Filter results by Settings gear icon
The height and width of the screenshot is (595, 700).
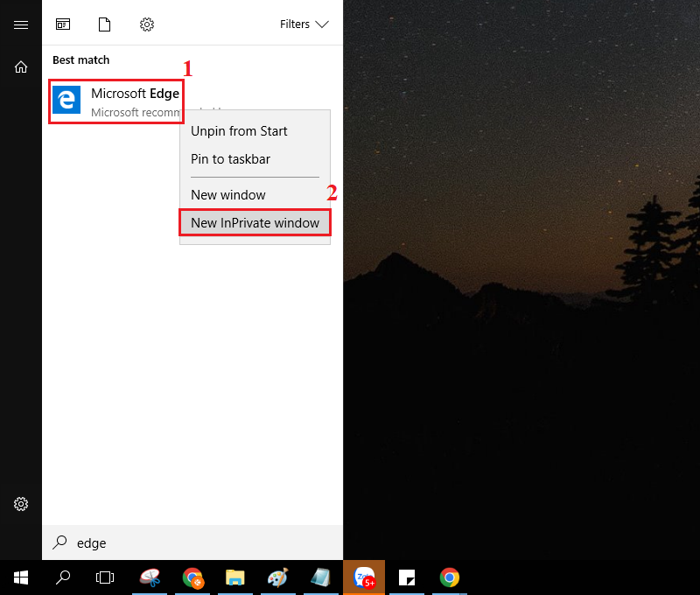pos(147,24)
